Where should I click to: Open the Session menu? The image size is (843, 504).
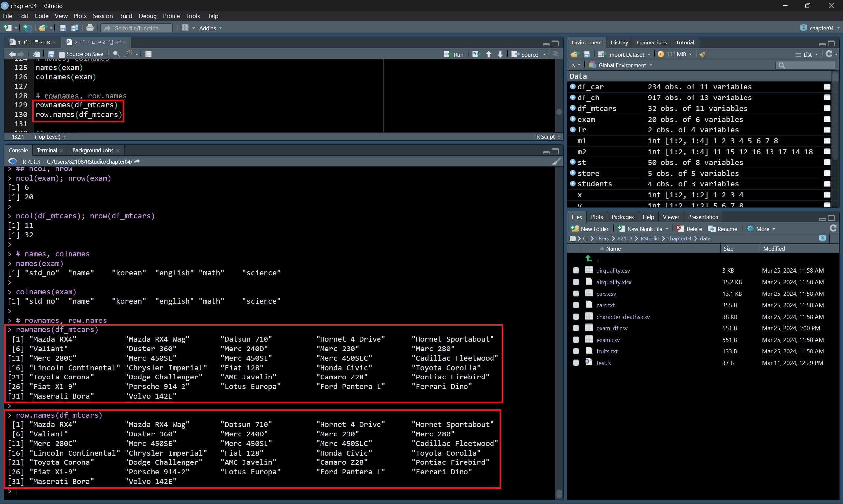coord(102,16)
